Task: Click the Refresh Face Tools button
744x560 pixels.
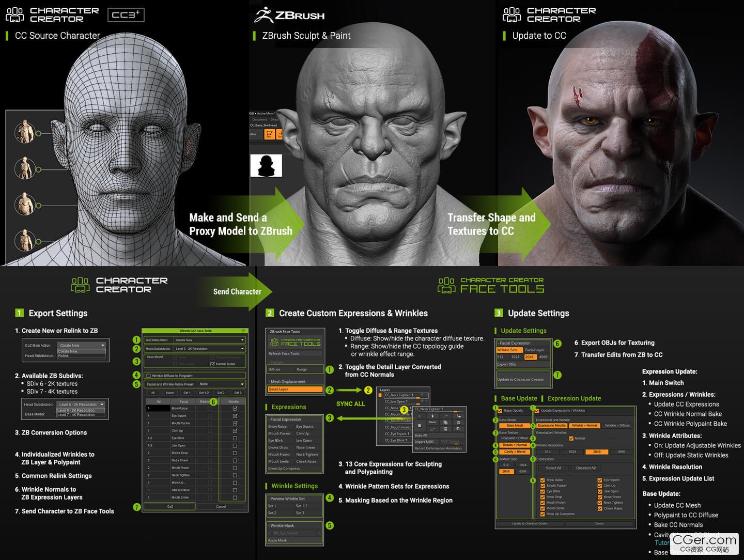Action: (x=296, y=353)
